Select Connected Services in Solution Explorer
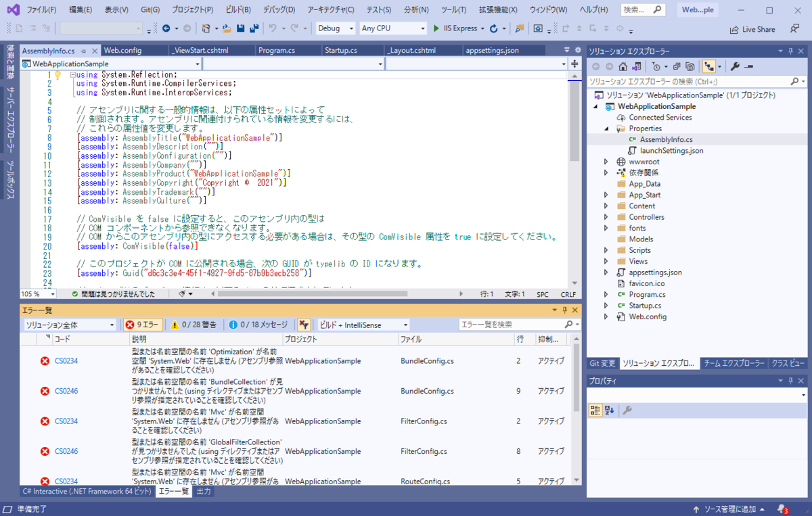The height and width of the screenshot is (516, 812). (x=660, y=117)
